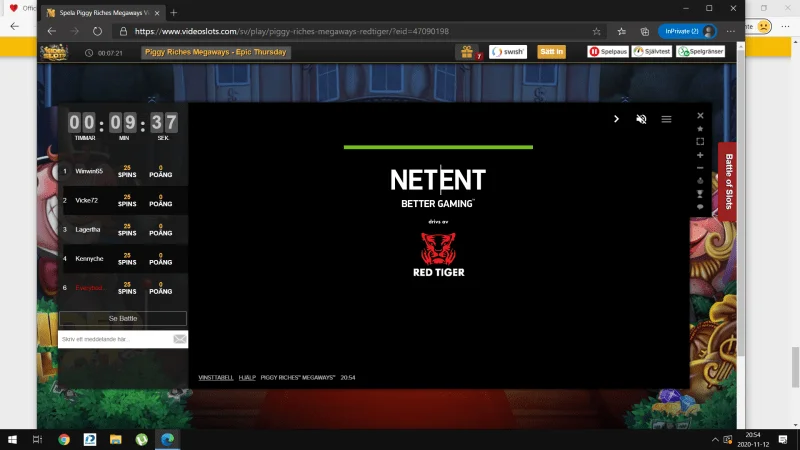Open the Spelpaus button
The image size is (800, 450).
[x=608, y=52]
